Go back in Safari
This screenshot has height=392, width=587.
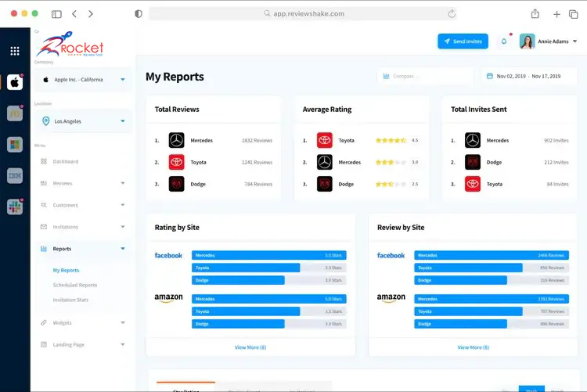point(74,14)
